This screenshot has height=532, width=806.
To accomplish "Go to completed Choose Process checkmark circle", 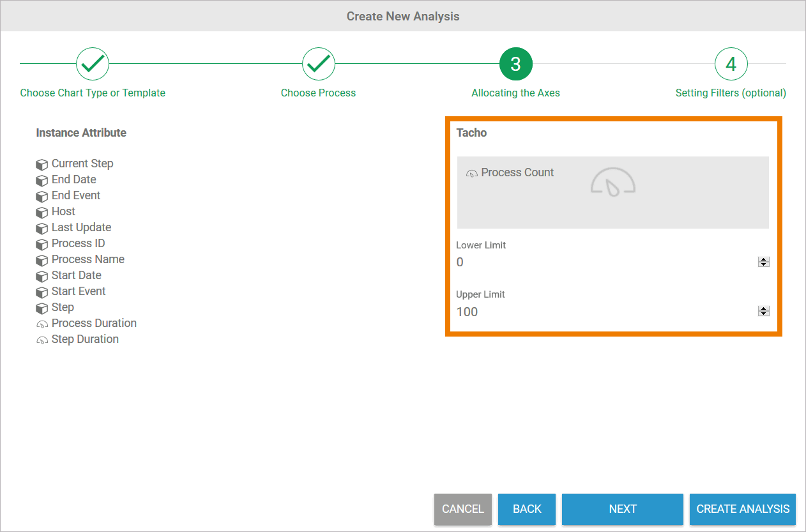I will tap(318, 64).
